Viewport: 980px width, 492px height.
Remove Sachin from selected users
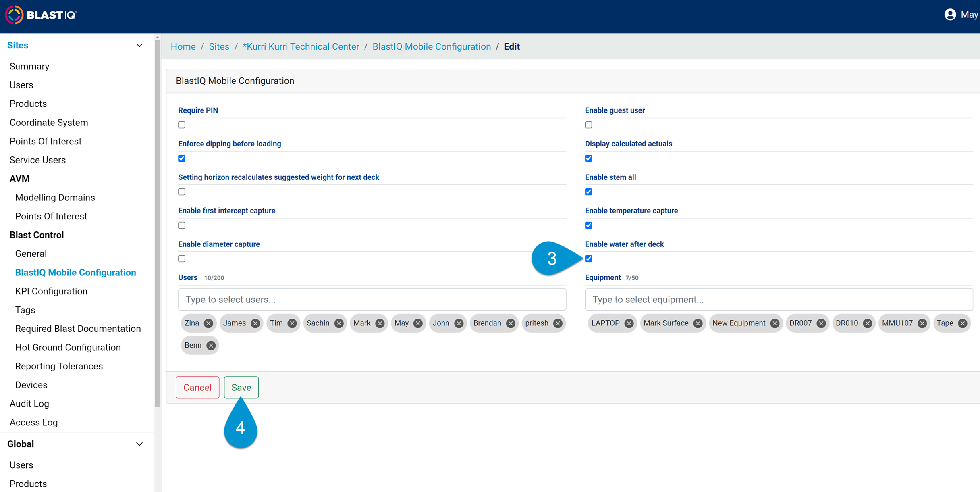click(339, 323)
